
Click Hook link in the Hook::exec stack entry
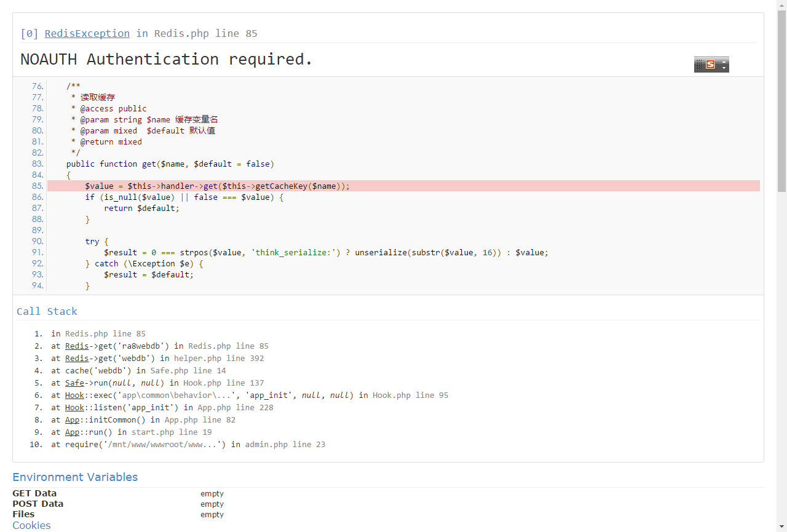(x=74, y=395)
